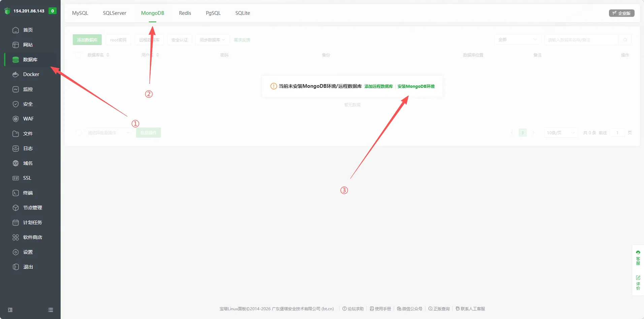Screen dimensions: 644x319
Task: Open the 全部 filter dropdown
Action: coord(517,40)
